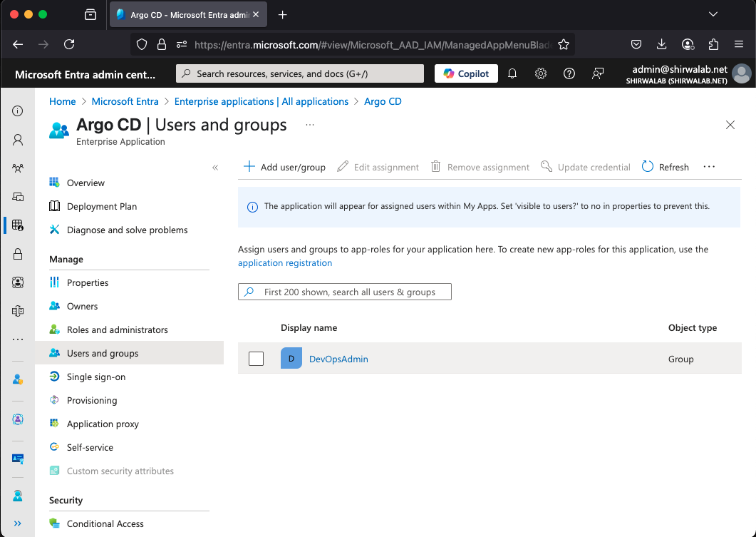Viewport: 756px width, 537px height.
Task: Click the shield icon in address bar
Action: [141, 44]
